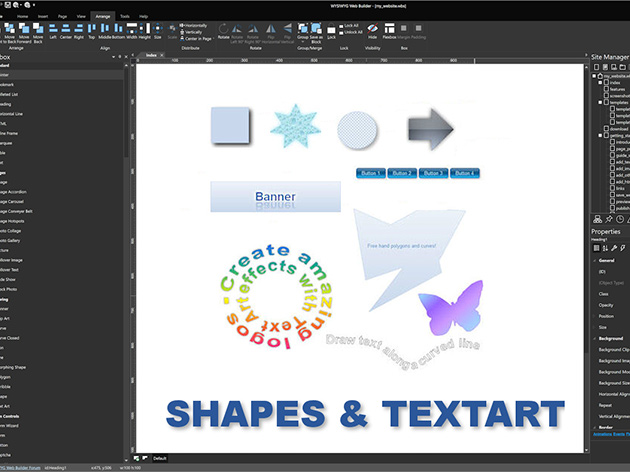Click the wrench icon in Properties toolbar
The width and height of the screenshot is (630, 473).
(x=614, y=248)
